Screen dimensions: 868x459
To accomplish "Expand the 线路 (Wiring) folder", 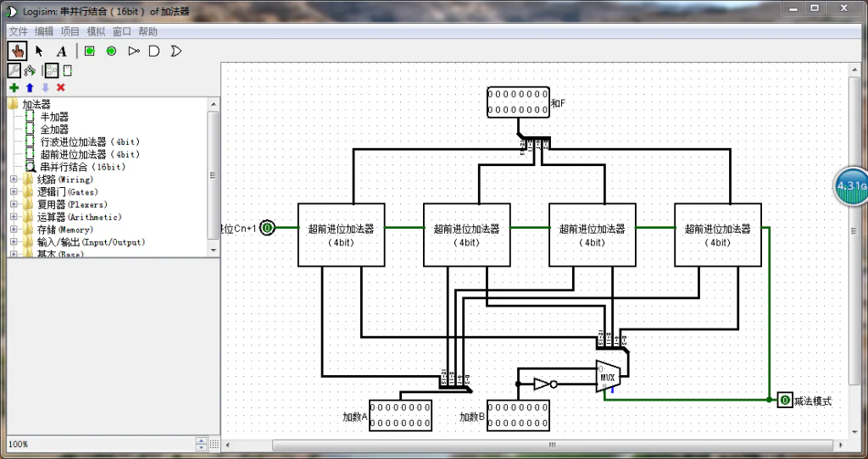I will 14,180.
